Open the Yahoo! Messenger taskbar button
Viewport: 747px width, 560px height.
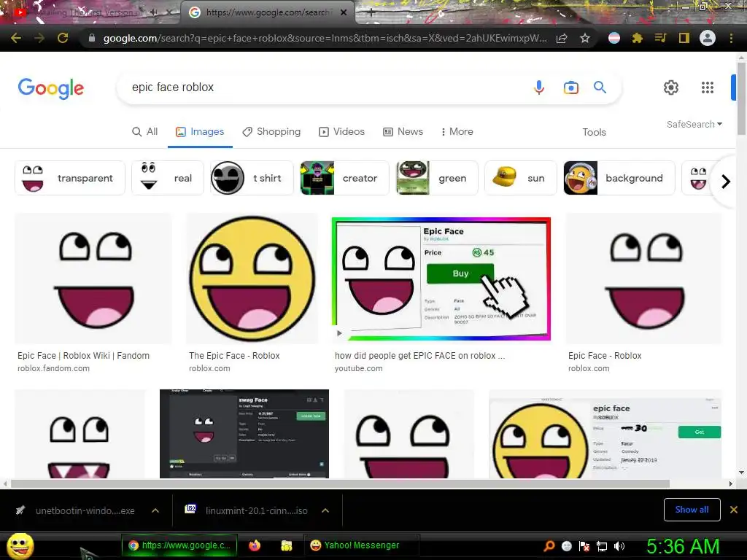pyautogui.click(x=361, y=545)
